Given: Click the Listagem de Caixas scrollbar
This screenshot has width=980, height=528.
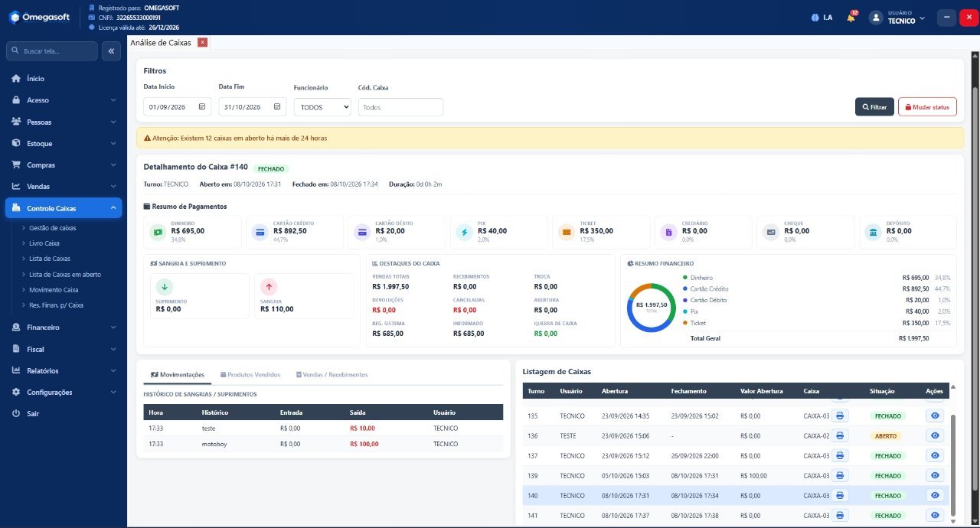Looking at the screenshot, I should coord(953,464).
